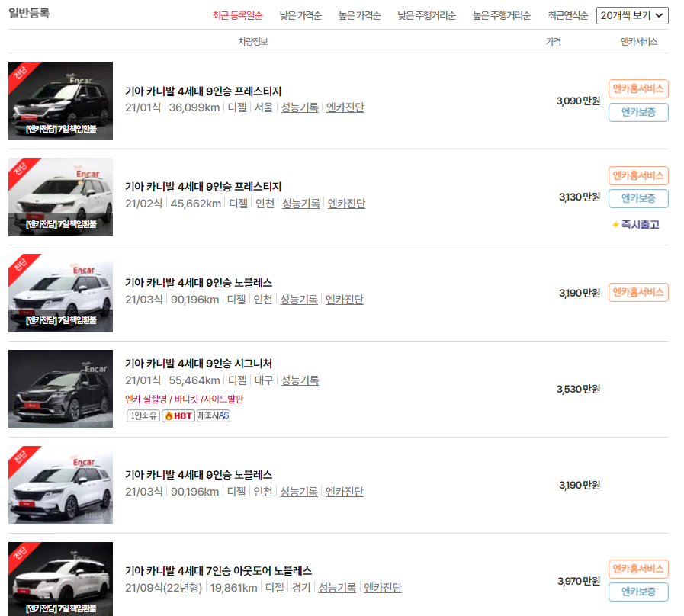Click the 가격 column header
This screenshot has height=616, width=684.
[x=553, y=41]
